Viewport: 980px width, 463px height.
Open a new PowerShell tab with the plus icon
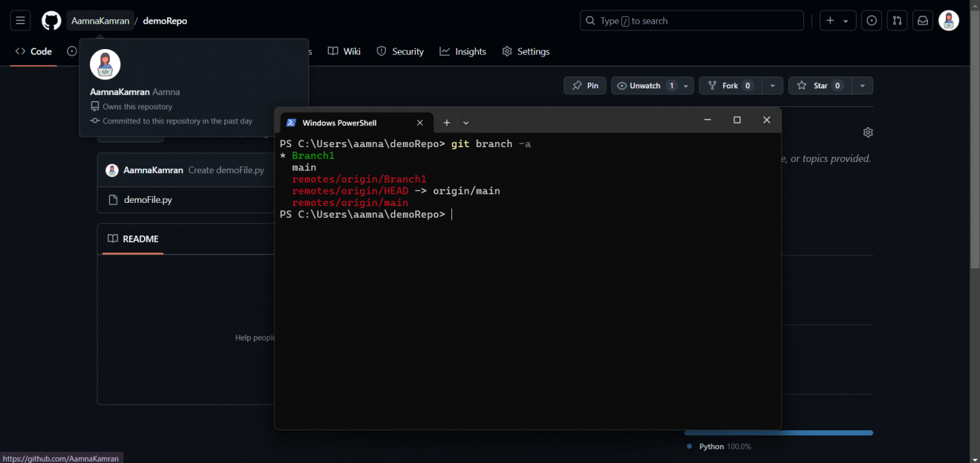(446, 122)
